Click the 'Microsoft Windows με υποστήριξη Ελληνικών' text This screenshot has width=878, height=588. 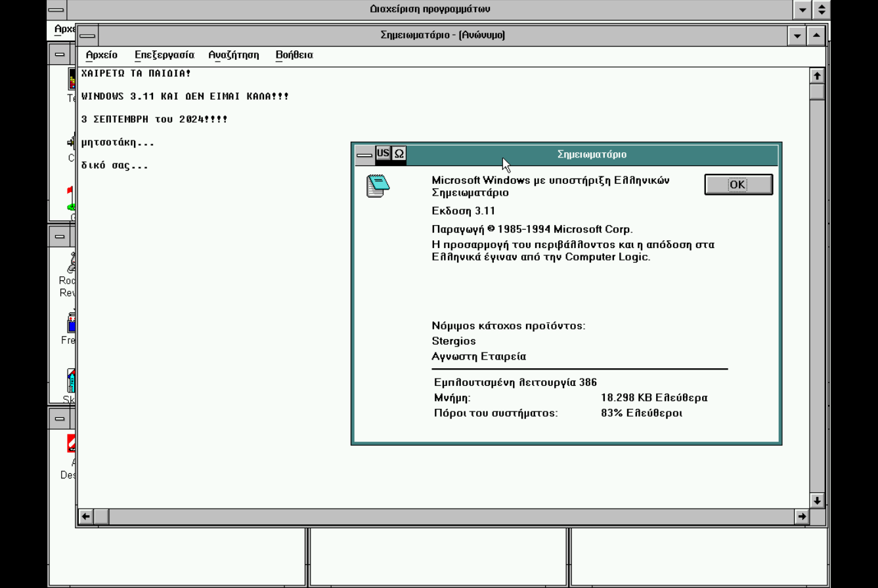pyautogui.click(x=551, y=180)
